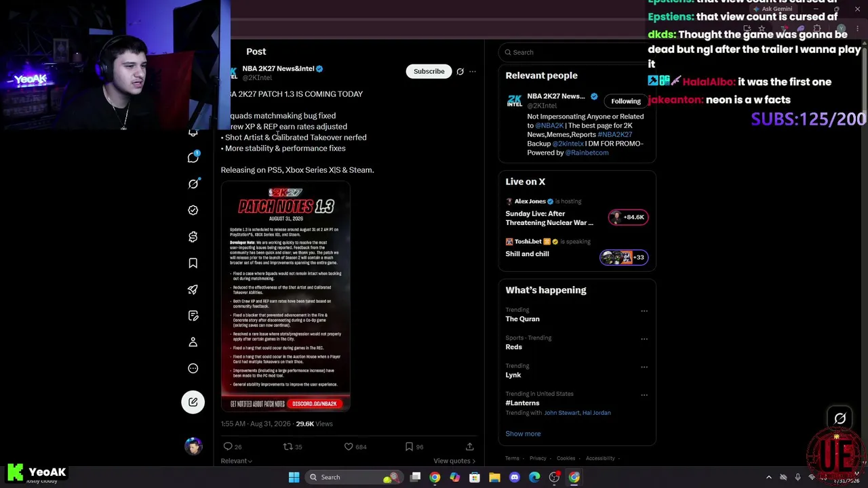Viewport: 868px width, 488px height.
Task: Open NBA 2K27 News&Intel author name
Action: (278, 68)
